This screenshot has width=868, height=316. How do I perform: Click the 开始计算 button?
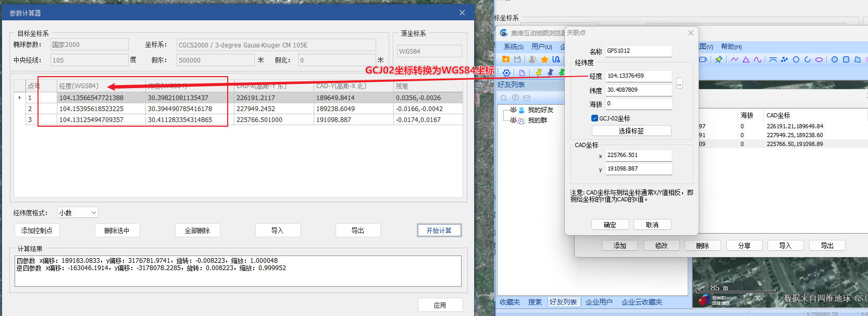pos(439,230)
